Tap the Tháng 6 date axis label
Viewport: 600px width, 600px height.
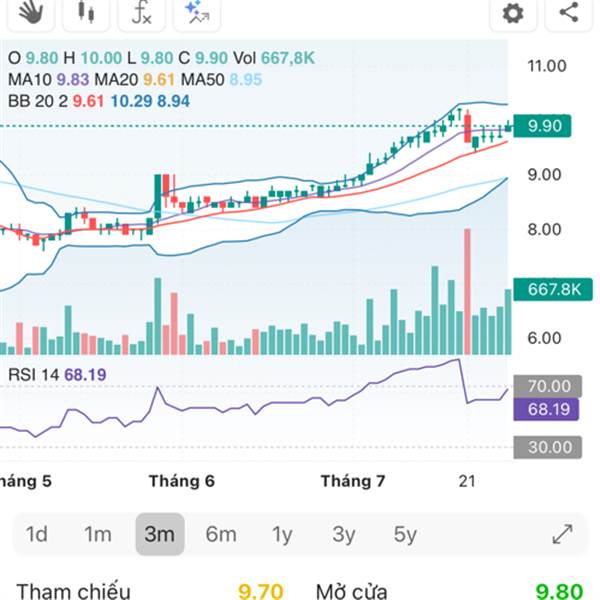coord(182,481)
